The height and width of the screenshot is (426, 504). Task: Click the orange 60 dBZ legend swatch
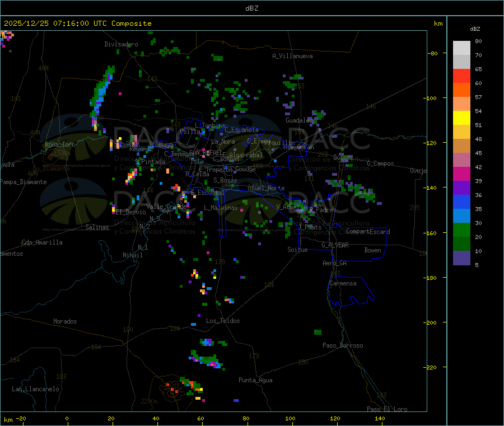[x=461, y=90]
